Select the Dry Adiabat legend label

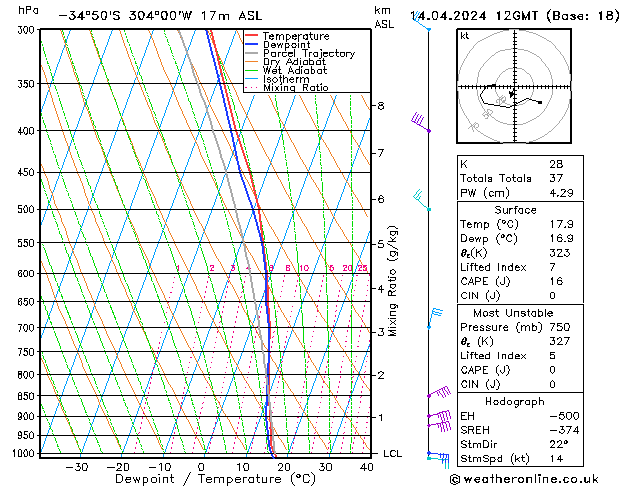(x=294, y=62)
